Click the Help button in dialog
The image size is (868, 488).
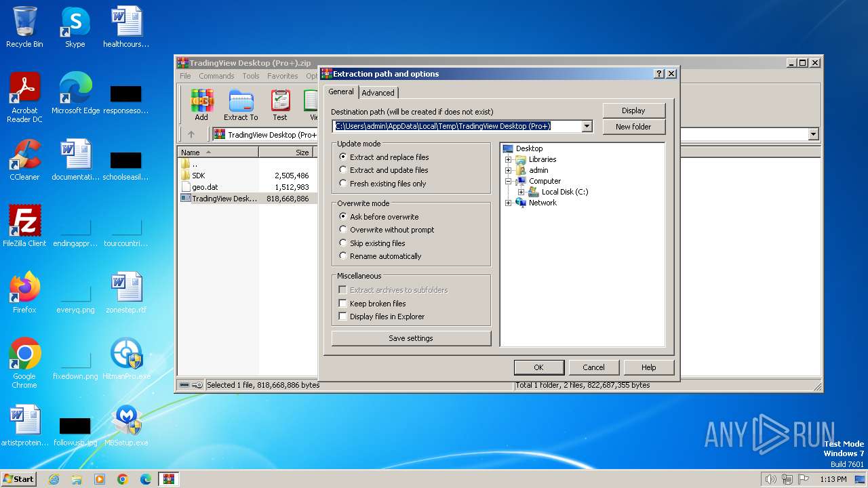[649, 367]
